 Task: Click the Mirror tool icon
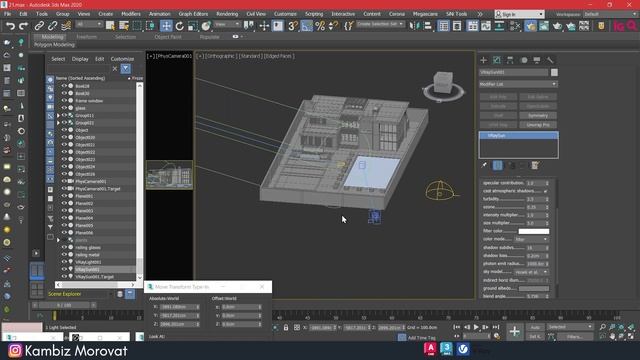pos(414,26)
